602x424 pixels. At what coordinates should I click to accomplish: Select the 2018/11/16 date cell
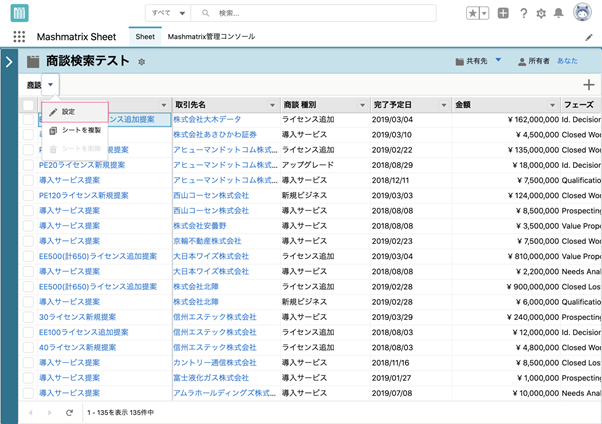tap(410, 363)
